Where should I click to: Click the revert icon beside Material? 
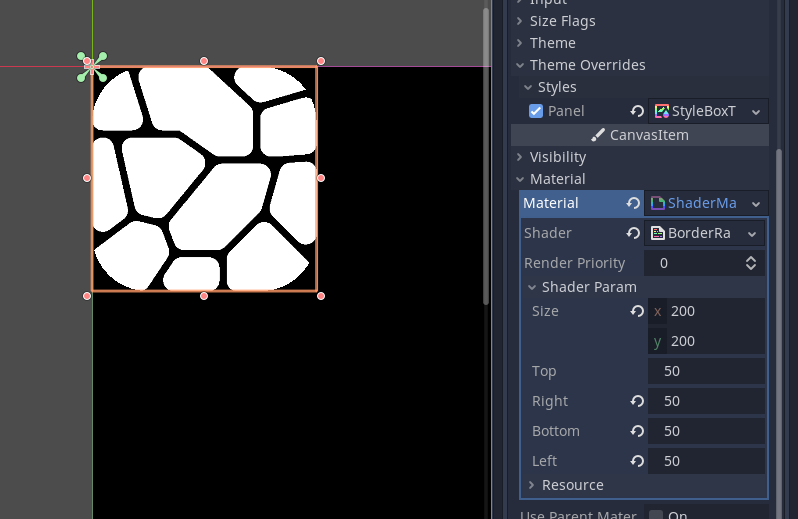[633, 203]
